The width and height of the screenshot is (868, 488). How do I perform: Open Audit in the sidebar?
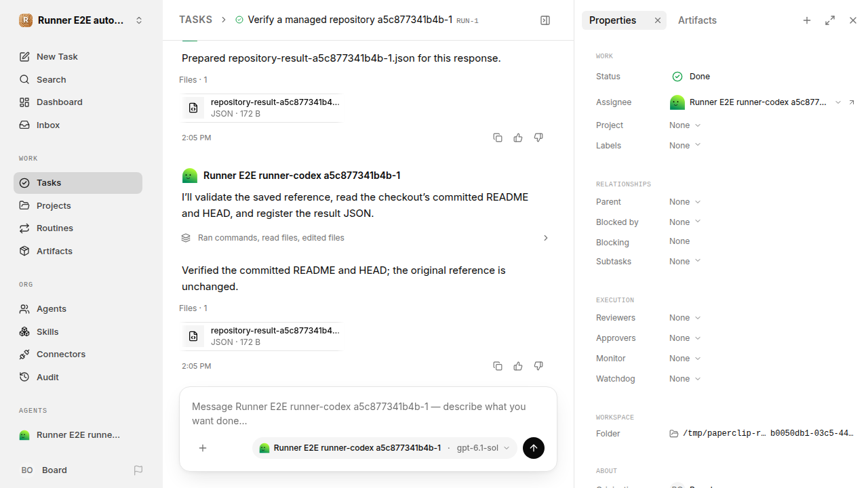point(78,377)
